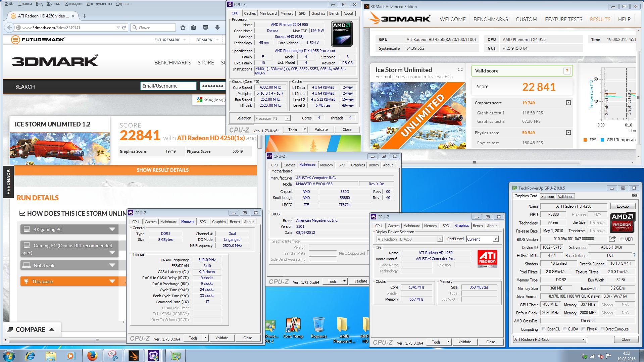The height and width of the screenshot is (362, 644).
Task: Click the Futuremark logo on webpage
Action: [x=38, y=40]
